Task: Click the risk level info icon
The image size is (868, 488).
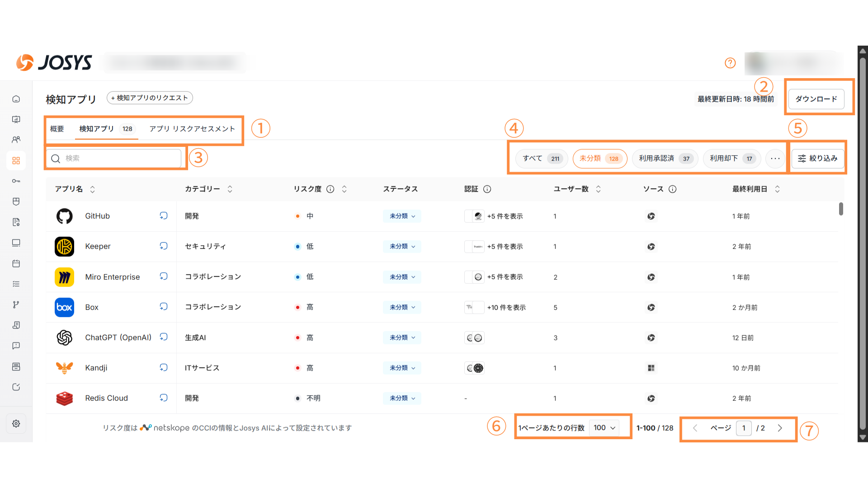Action: [x=330, y=189]
